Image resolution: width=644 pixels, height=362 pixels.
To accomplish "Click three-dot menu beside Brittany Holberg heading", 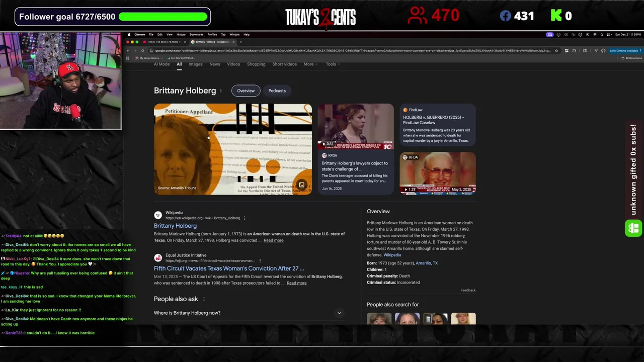I will click(x=221, y=91).
